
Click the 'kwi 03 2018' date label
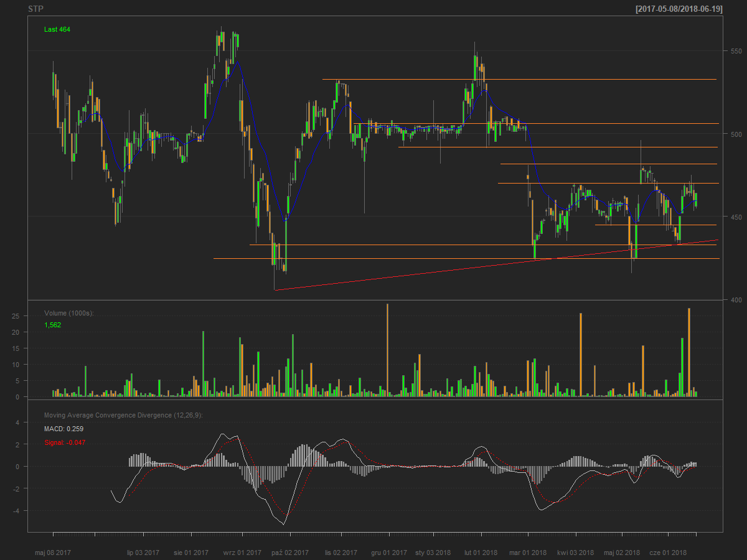pos(576,553)
